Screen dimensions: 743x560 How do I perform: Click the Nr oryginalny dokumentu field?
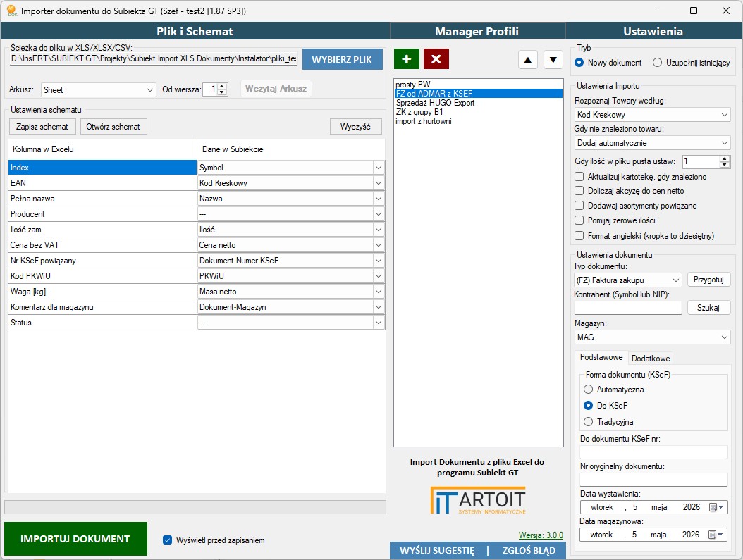(653, 480)
